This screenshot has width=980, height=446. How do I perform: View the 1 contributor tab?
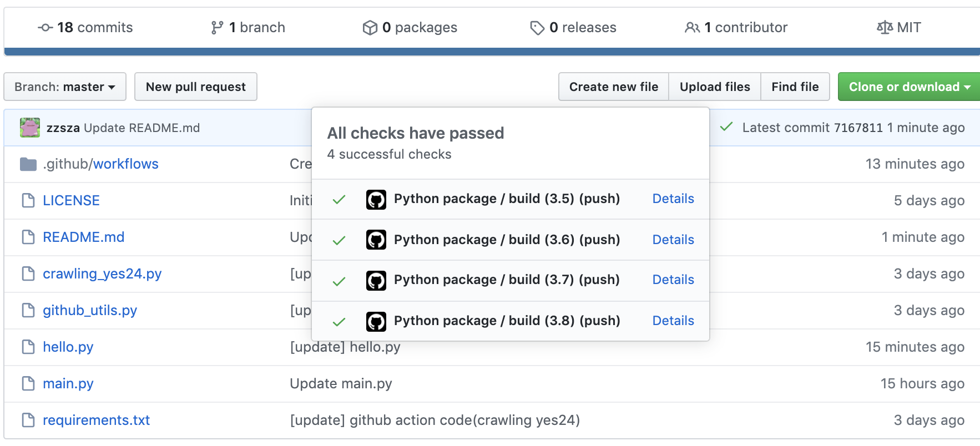point(736,28)
